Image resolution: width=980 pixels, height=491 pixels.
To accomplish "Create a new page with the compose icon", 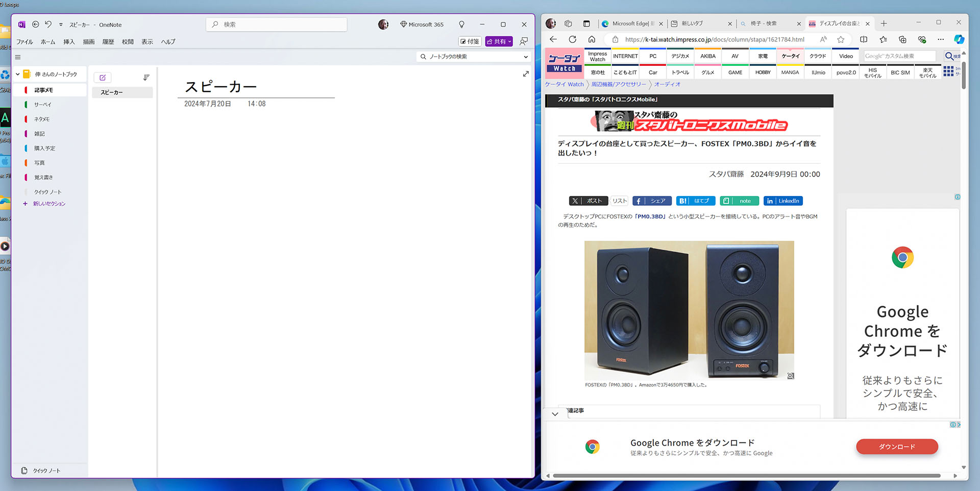I will click(102, 77).
